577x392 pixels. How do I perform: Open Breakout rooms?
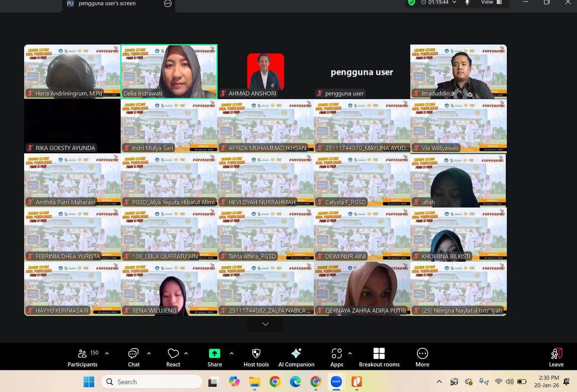pyautogui.click(x=379, y=357)
